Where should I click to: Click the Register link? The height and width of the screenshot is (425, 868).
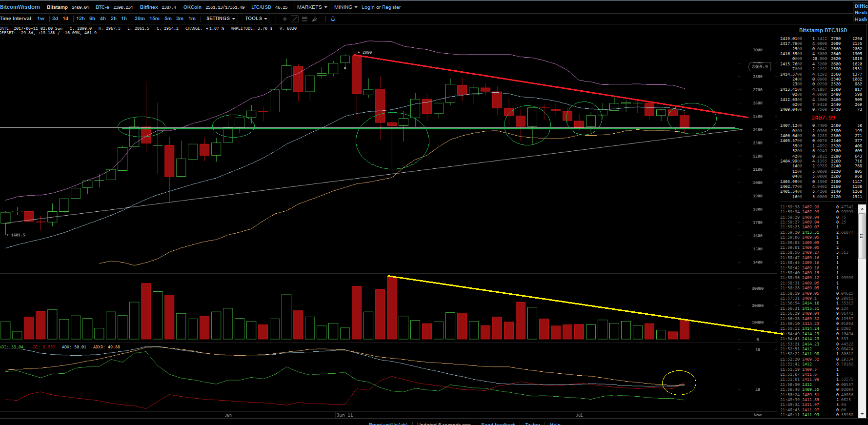click(391, 7)
